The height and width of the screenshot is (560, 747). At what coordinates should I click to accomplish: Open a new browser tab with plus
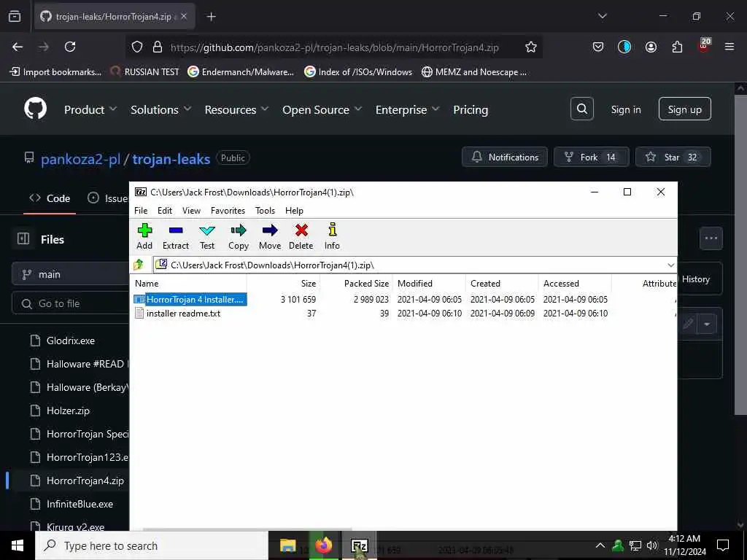[x=211, y=17]
